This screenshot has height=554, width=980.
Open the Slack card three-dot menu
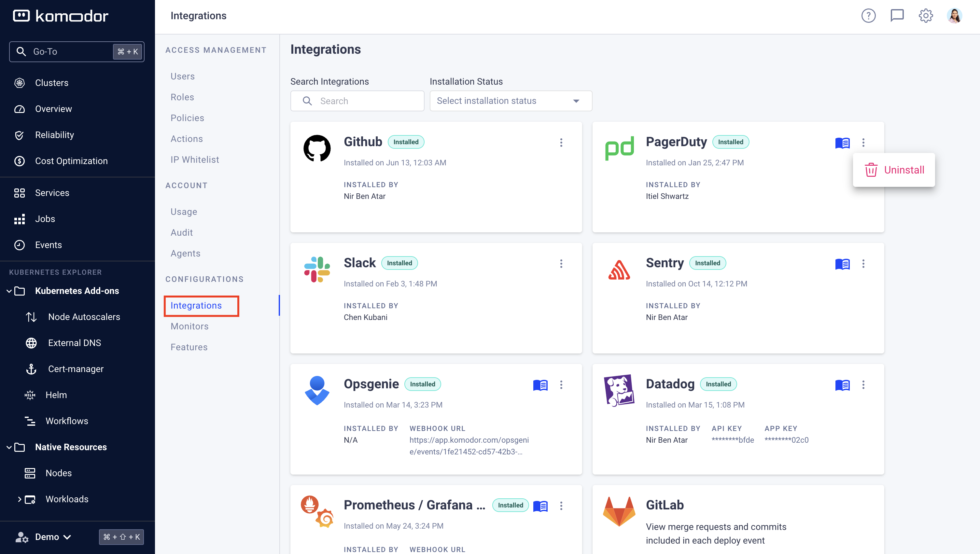click(561, 264)
